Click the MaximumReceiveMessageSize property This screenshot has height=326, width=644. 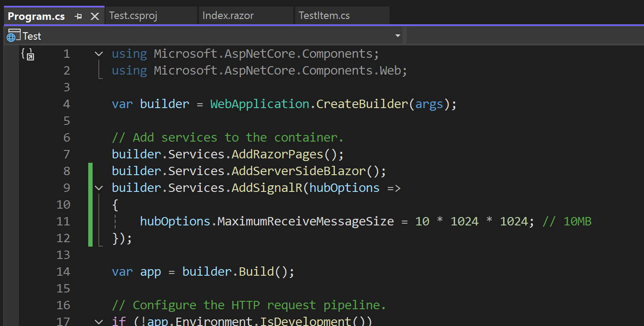pyautogui.click(x=306, y=221)
